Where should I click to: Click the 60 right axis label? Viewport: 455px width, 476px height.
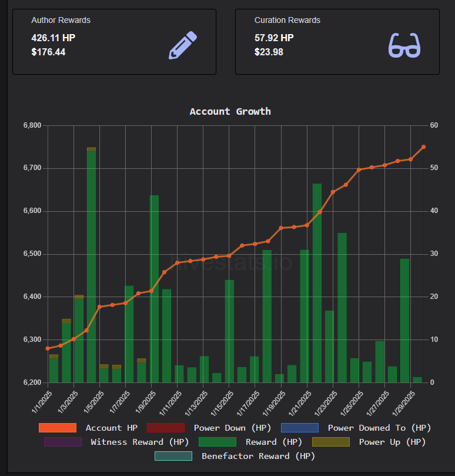pyautogui.click(x=434, y=125)
